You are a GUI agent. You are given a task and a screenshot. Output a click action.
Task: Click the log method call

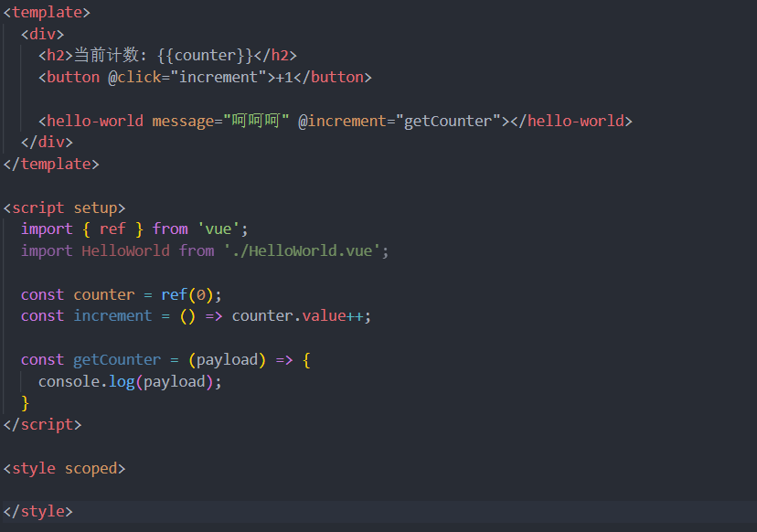coord(122,382)
